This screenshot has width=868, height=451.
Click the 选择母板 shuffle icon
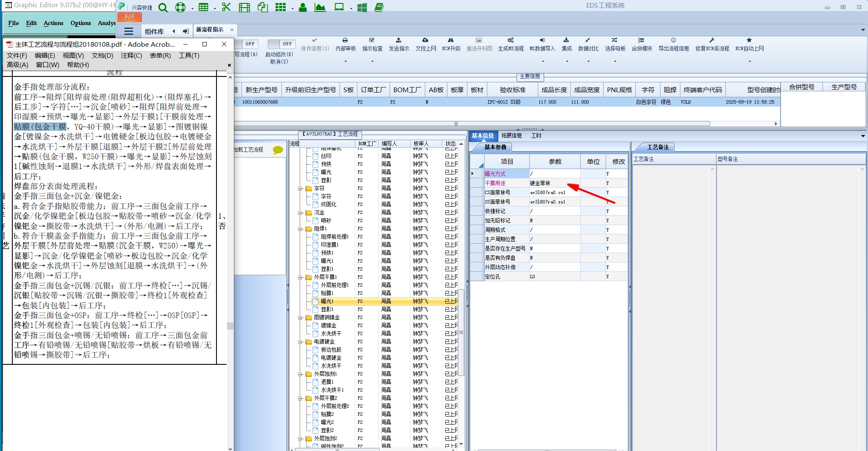click(x=615, y=40)
